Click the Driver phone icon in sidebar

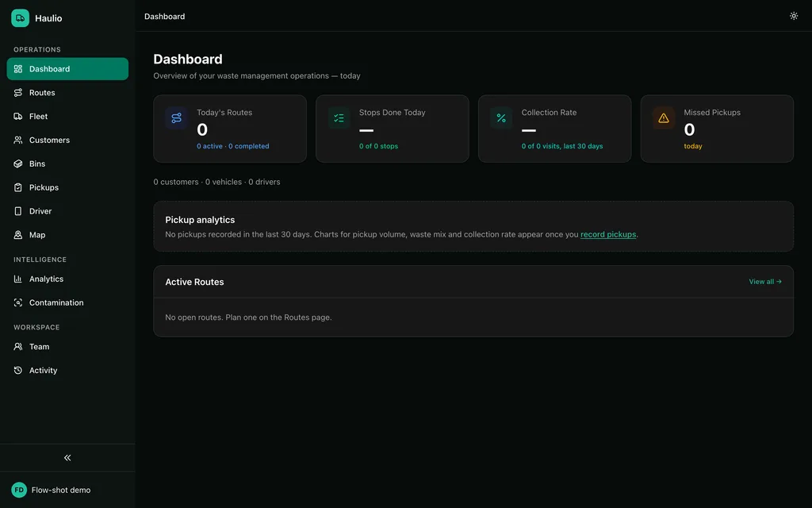click(18, 211)
